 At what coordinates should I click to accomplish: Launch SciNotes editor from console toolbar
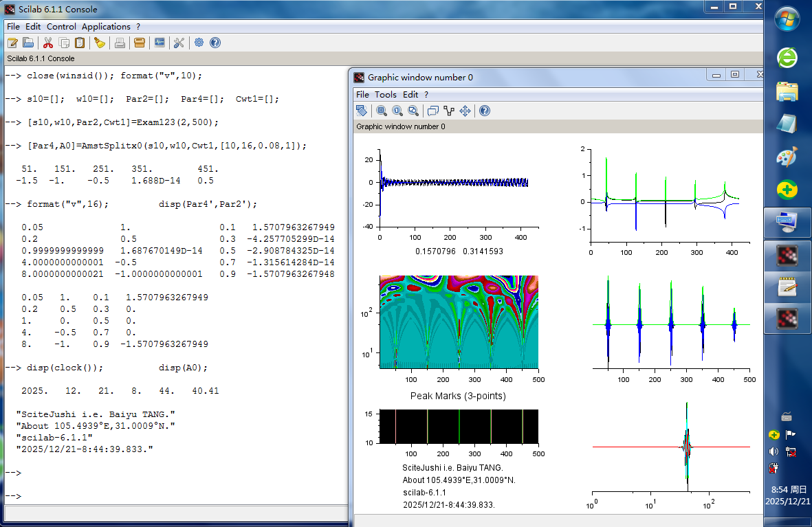click(12, 43)
